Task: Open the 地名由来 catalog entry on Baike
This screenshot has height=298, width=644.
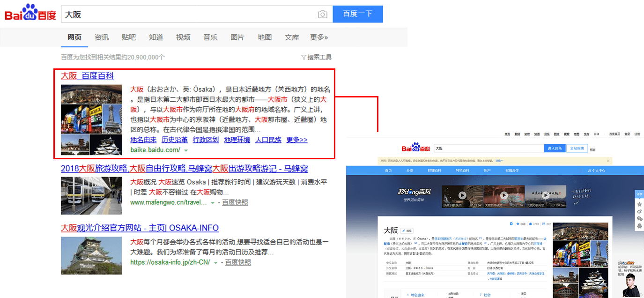Action: click(417, 295)
